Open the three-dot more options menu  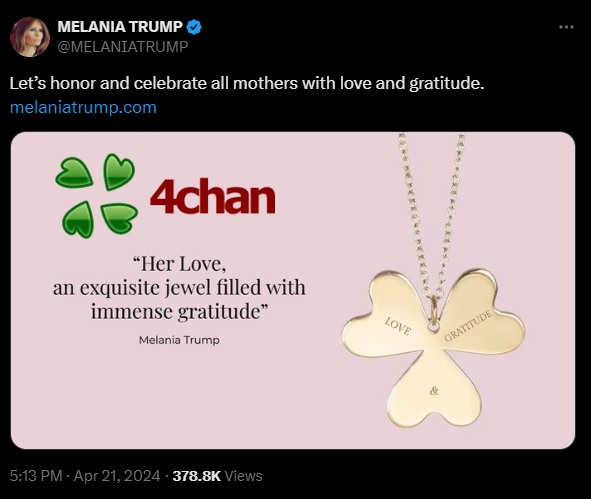coord(566,27)
